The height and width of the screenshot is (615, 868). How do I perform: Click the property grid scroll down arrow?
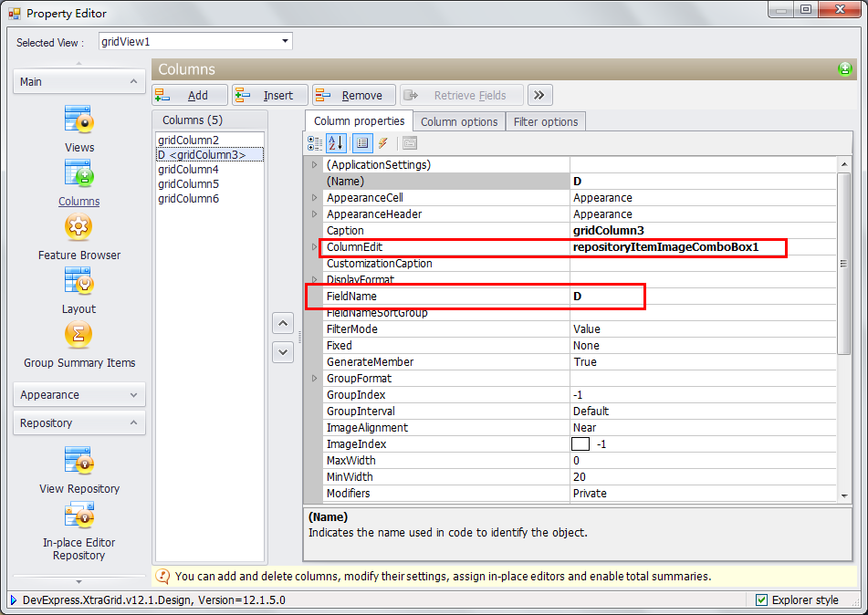pos(843,496)
